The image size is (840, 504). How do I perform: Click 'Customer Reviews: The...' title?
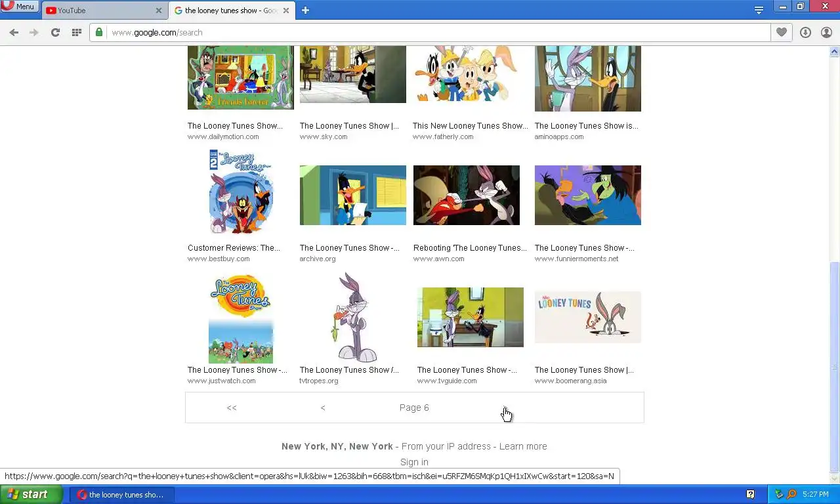point(234,248)
